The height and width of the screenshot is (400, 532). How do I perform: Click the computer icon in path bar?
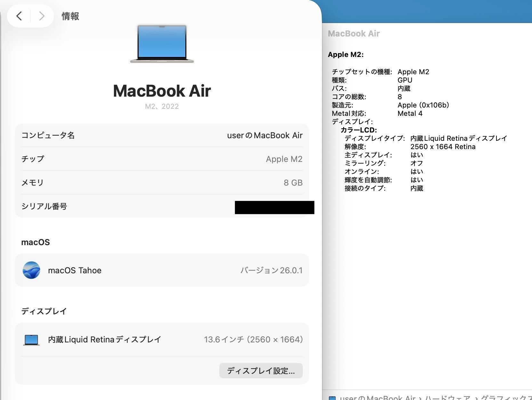pos(333,398)
